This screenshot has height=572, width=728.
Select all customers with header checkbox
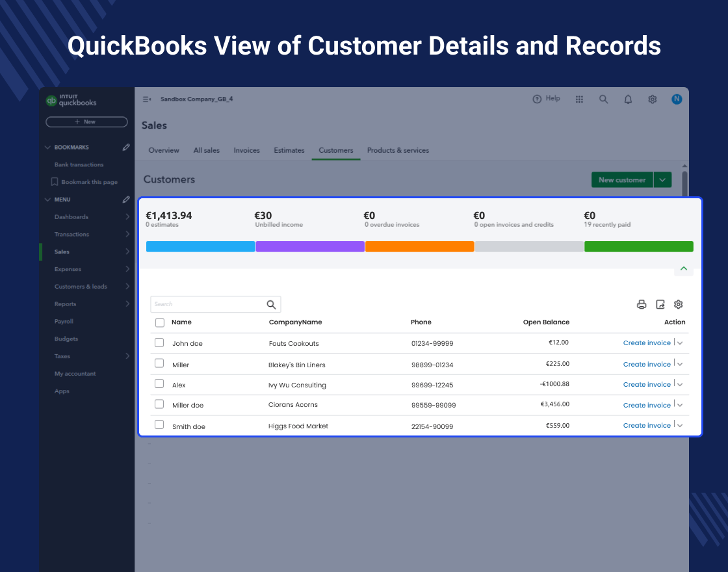click(160, 322)
